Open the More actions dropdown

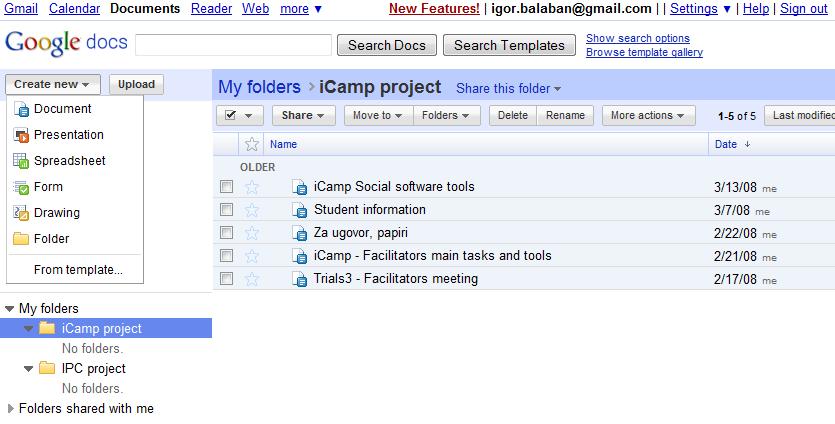pyautogui.click(x=649, y=116)
